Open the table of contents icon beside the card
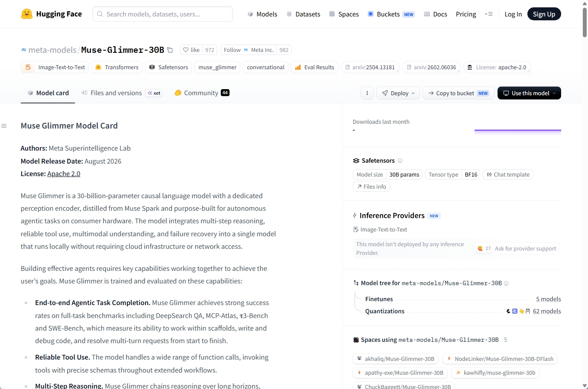This screenshot has height=389, width=588. pos(4,126)
